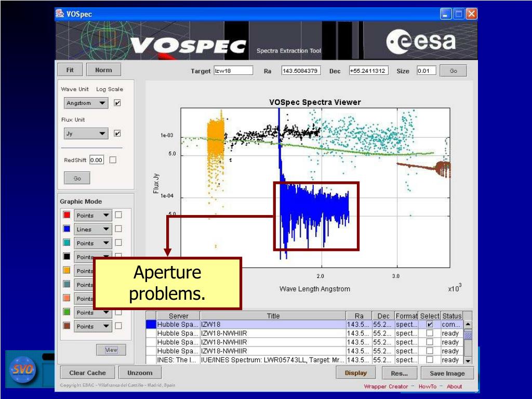
Task: Click the Fit button
Action: [x=70, y=70]
